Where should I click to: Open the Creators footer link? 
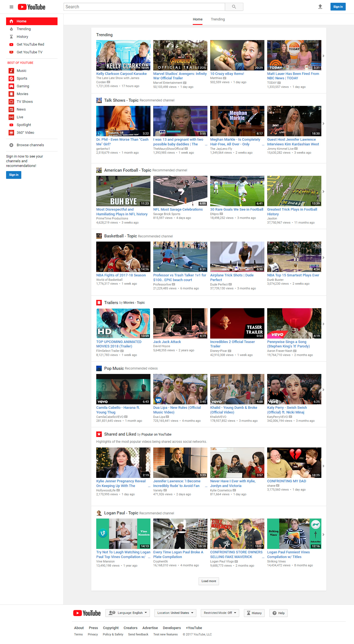pos(131,628)
